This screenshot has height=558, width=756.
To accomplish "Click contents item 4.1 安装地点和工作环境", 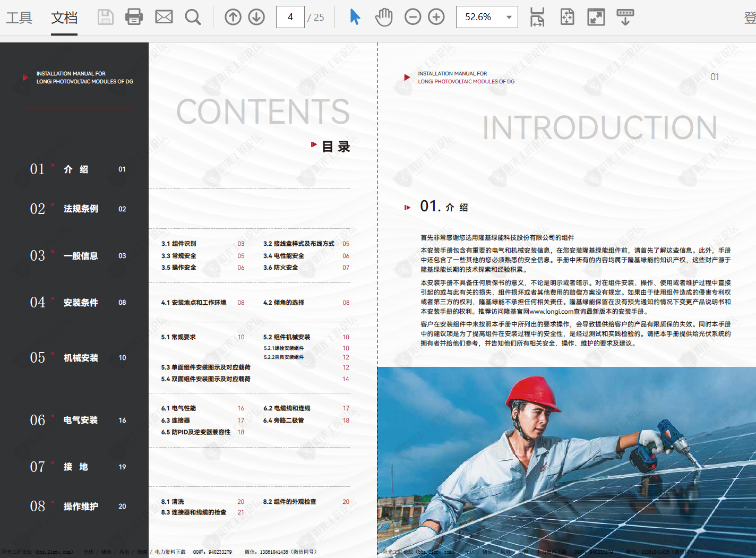I will [x=194, y=303].
